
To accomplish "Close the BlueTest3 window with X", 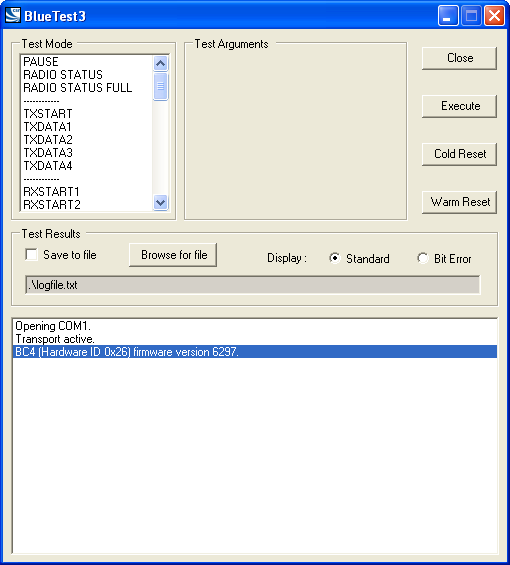I will [494, 16].
